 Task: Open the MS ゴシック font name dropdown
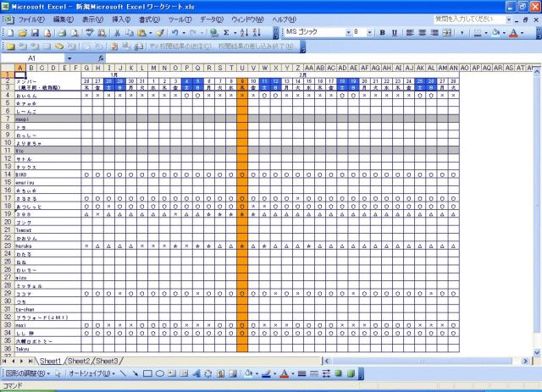[347, 32]
